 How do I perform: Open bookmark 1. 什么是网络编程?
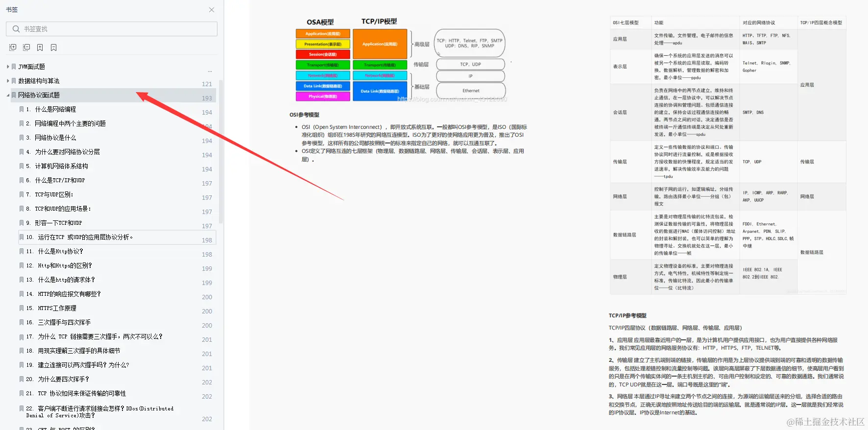pos(51,109)
